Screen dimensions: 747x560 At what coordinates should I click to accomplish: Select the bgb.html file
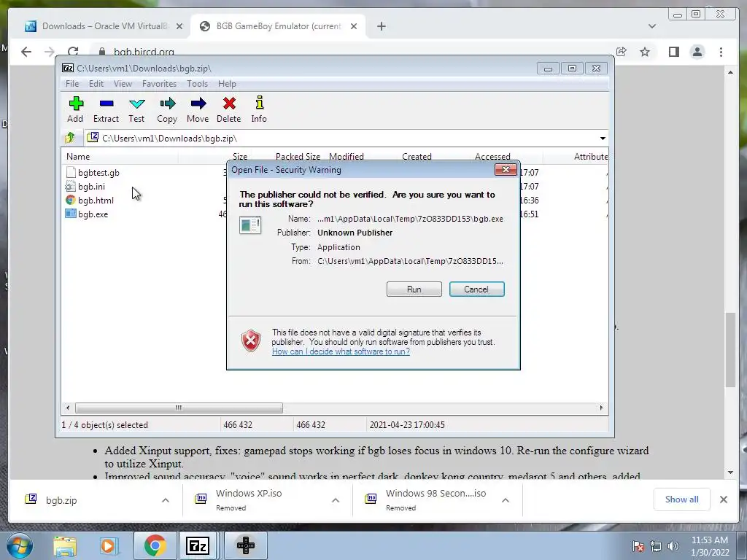(90, 200)
